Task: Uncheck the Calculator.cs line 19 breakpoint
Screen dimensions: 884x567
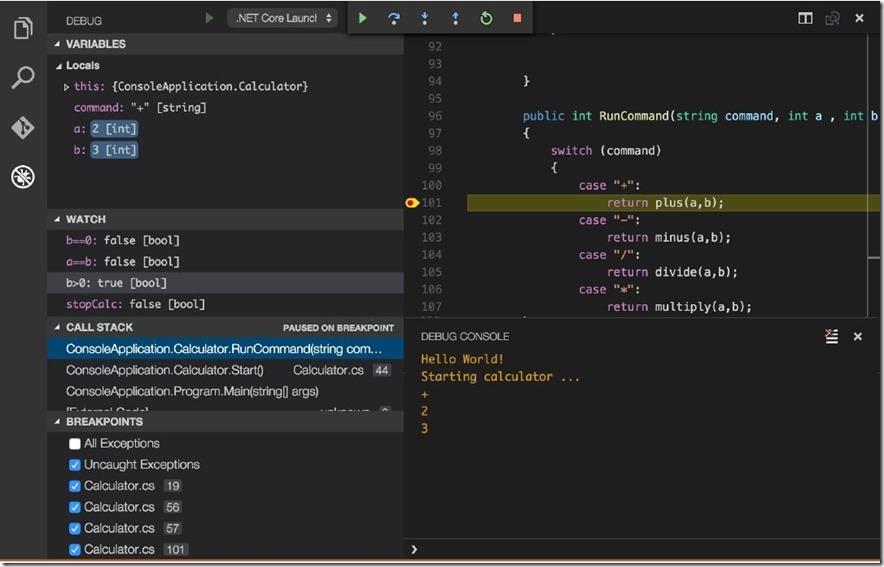Action: (x=74, y=486)
